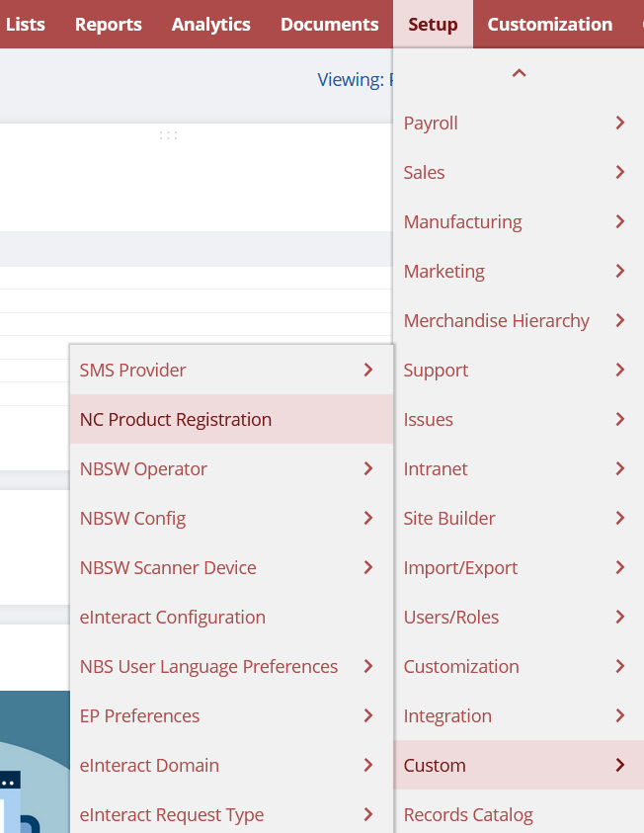Open Merchandise Hierarchy submenu
Screen dimensions: 644x833
(x=497, y=320)
